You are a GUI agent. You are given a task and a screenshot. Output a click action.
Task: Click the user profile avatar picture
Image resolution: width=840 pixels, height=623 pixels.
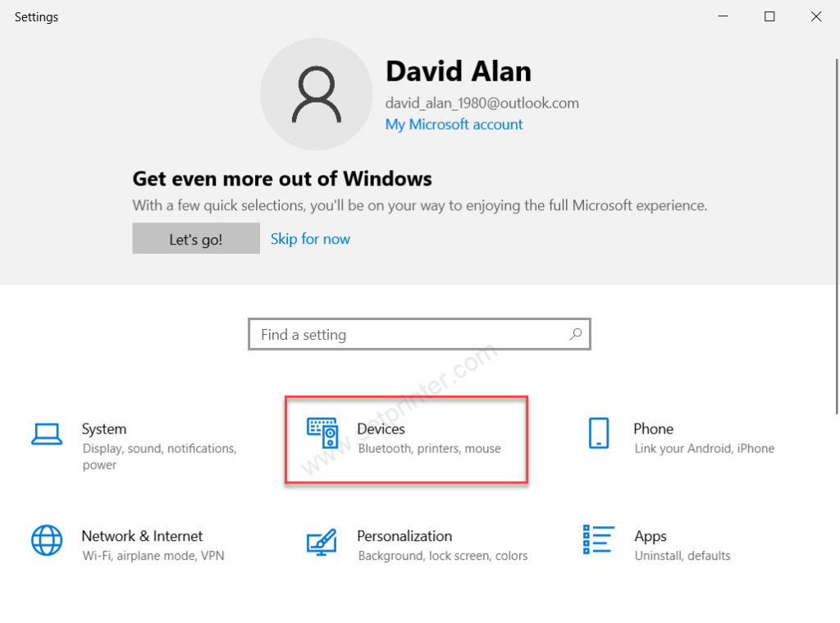tap(317, 94)
